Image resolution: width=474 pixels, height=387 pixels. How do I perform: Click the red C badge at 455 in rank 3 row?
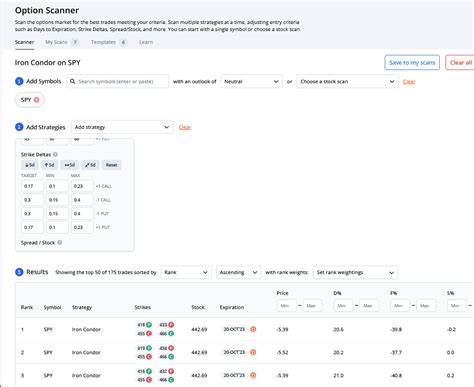coord(149,380)
